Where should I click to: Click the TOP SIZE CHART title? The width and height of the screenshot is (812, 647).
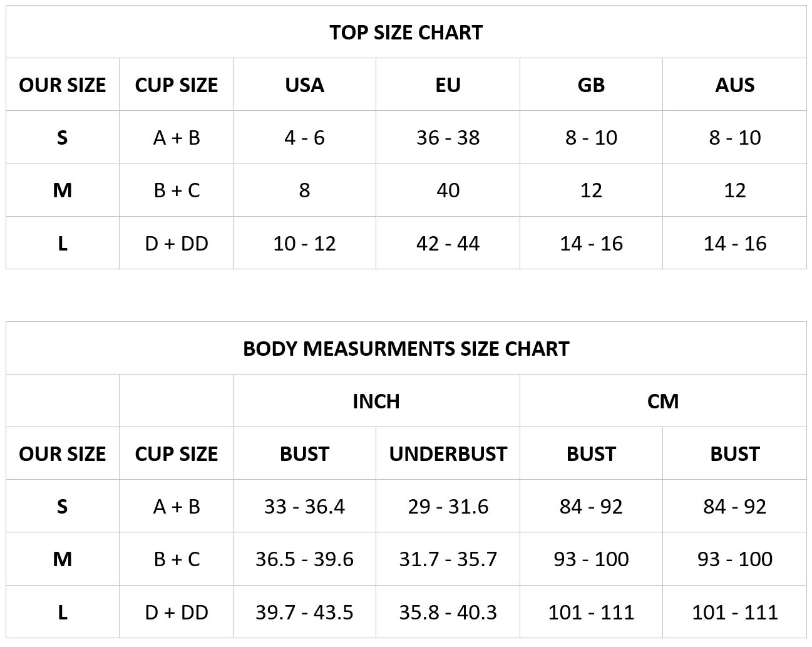[406, 33]
